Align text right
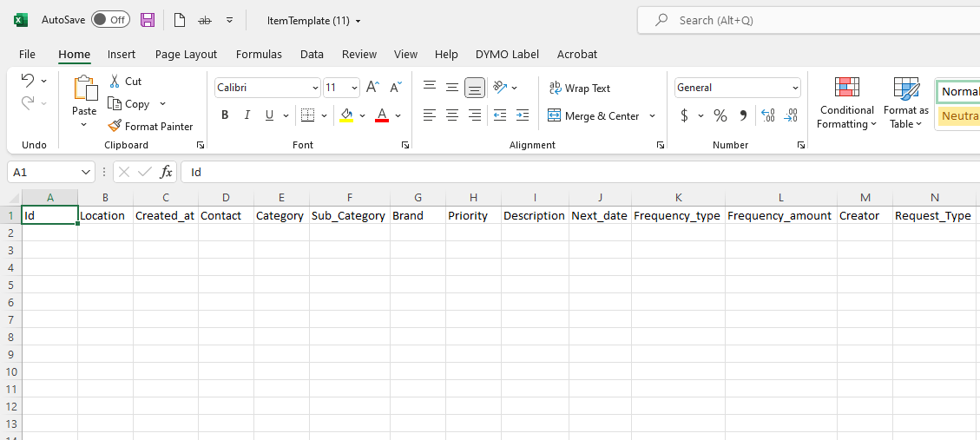980x440 pixels. click(x=475, y=115)
